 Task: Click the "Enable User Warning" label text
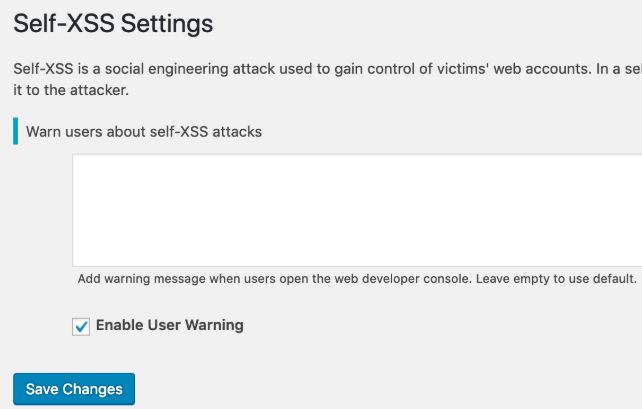point(169,325)
